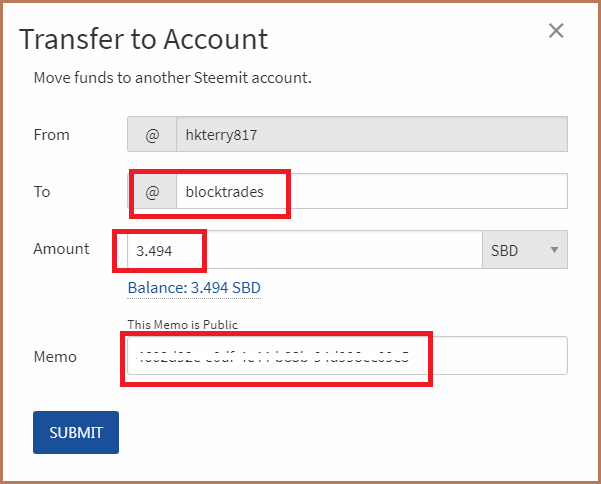This screenshot has width=601, height=484.
Task: Click the dropdown arrow next to SBD
Action: [x=554, y=250]
